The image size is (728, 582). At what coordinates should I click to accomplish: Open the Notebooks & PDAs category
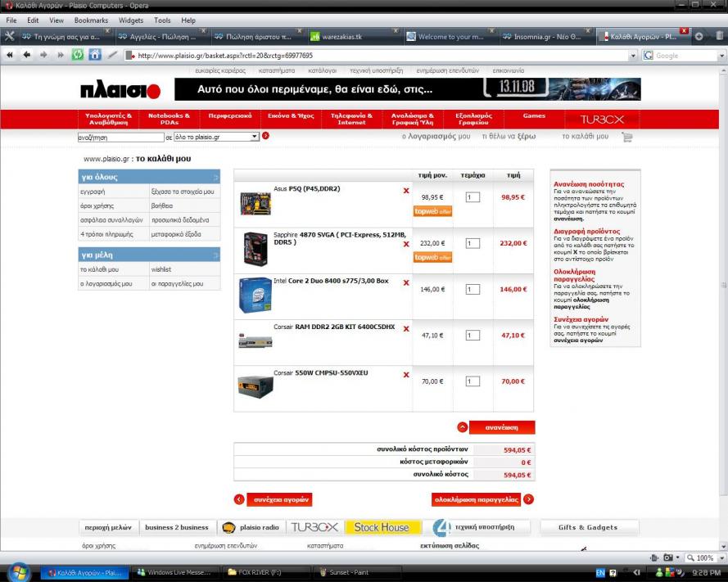click(169, 120)
